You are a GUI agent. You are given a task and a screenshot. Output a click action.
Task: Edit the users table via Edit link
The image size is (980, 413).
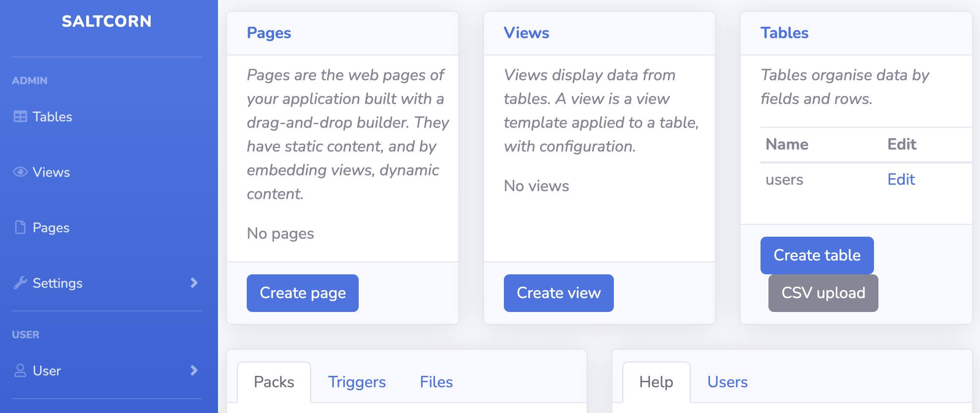[x=901, y=180]
